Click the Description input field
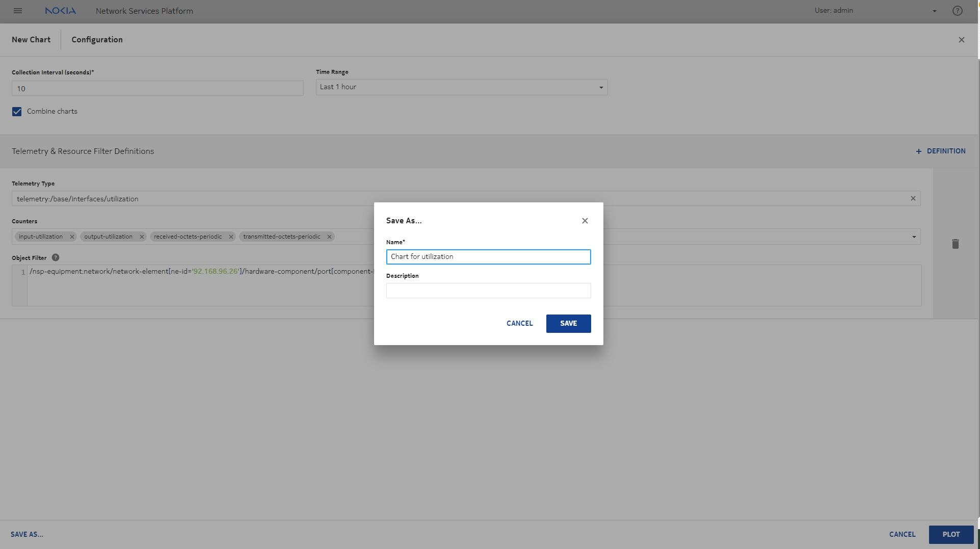Image resolution: width=980 pixels, height=549 pixels. coord(488,291)
